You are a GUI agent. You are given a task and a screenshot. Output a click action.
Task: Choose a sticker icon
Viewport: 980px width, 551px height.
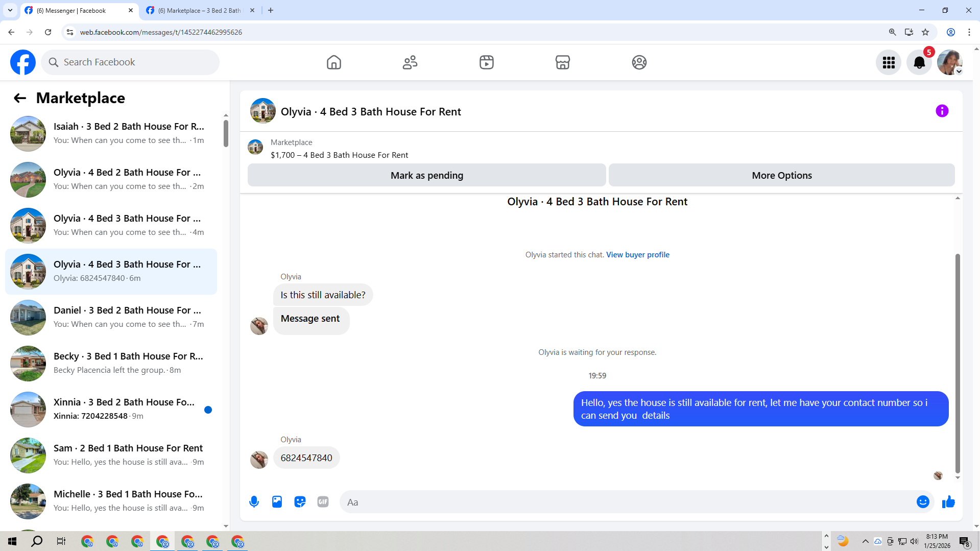(300, 502)
